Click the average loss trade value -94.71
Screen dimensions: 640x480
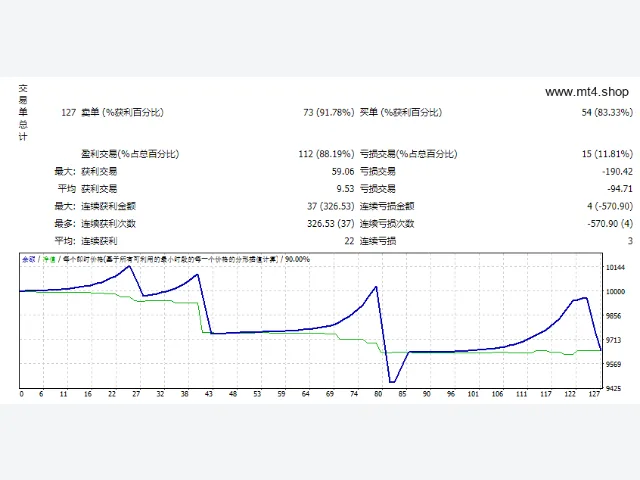pyautogui.click(x=620, y=189)
